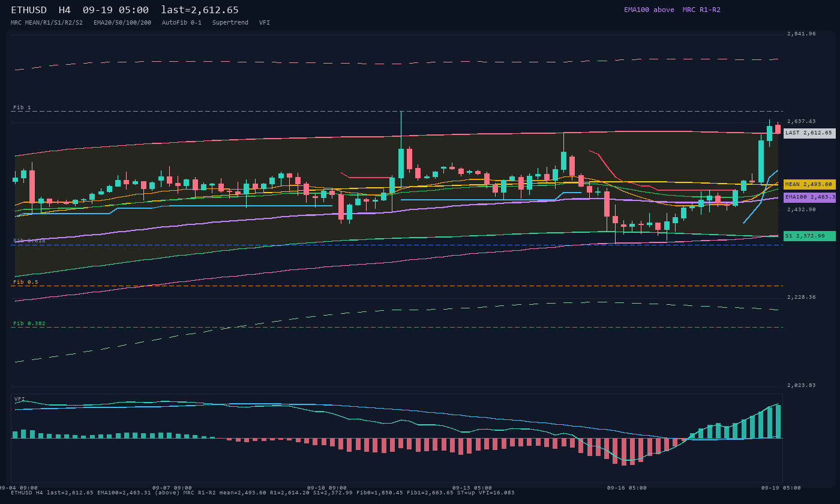Click the bottom status line starting ETHUSD H4 last=
840x504 pixels.
[x=262, y=493]
